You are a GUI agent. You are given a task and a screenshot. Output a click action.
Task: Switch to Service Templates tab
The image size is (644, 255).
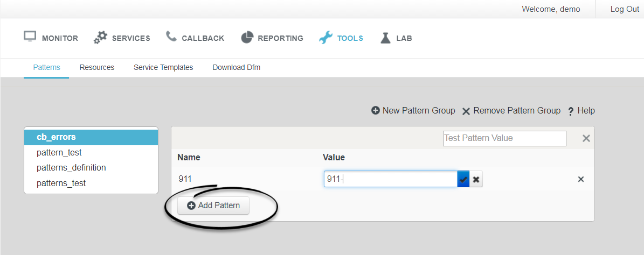coord(163,67)
